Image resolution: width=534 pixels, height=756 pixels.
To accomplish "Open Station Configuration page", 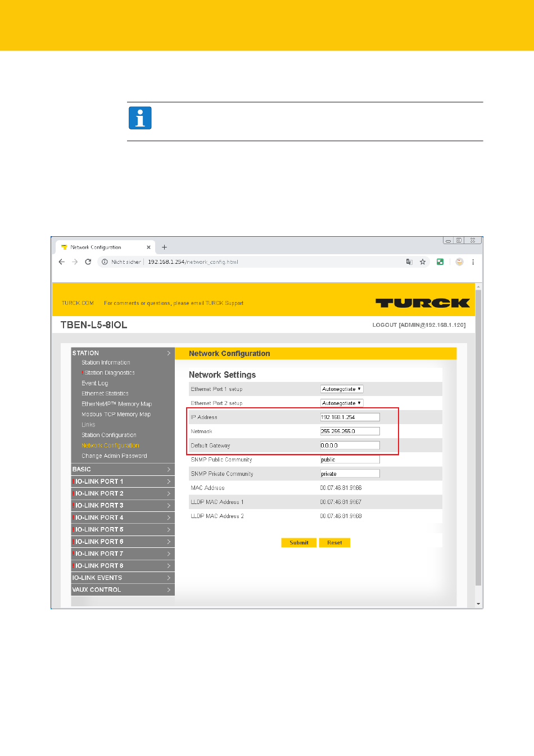I will 109,435.
